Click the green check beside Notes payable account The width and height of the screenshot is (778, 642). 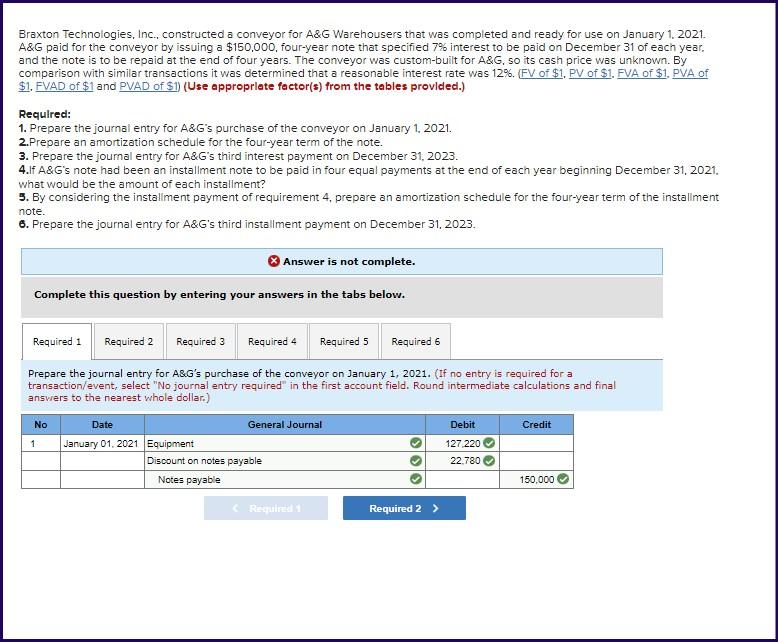tap(416, 479)
